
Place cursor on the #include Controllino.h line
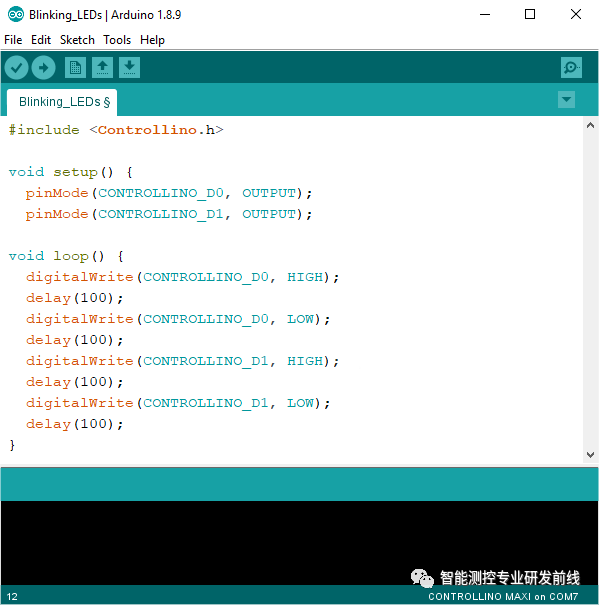(116, 130)
